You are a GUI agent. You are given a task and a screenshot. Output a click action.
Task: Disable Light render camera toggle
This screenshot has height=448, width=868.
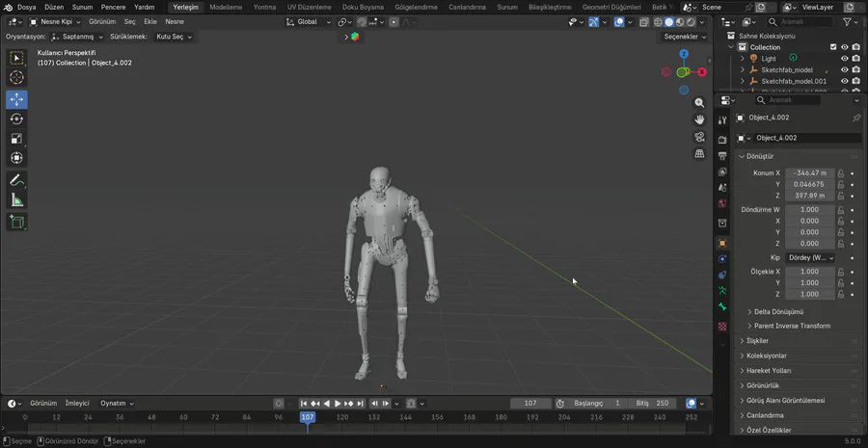(855, 59)
